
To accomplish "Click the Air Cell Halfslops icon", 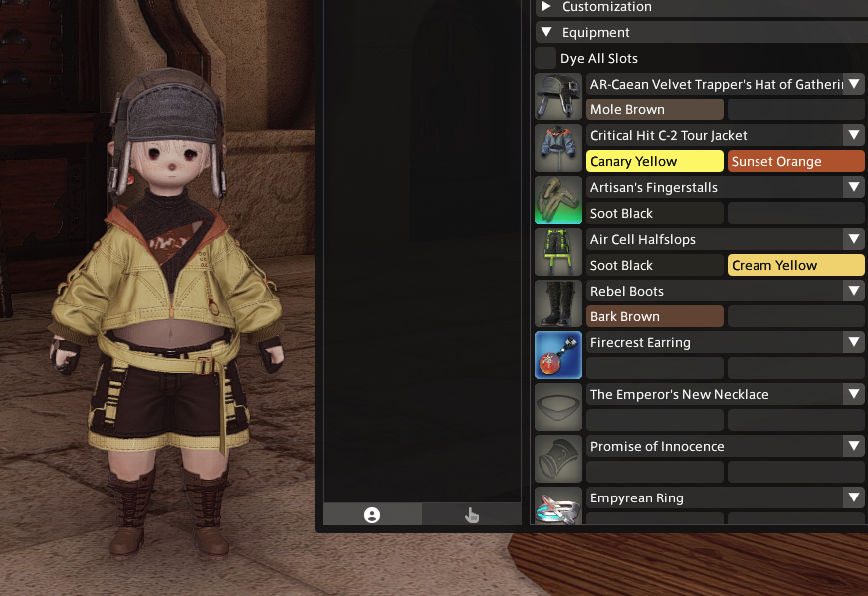I will 558,252.
